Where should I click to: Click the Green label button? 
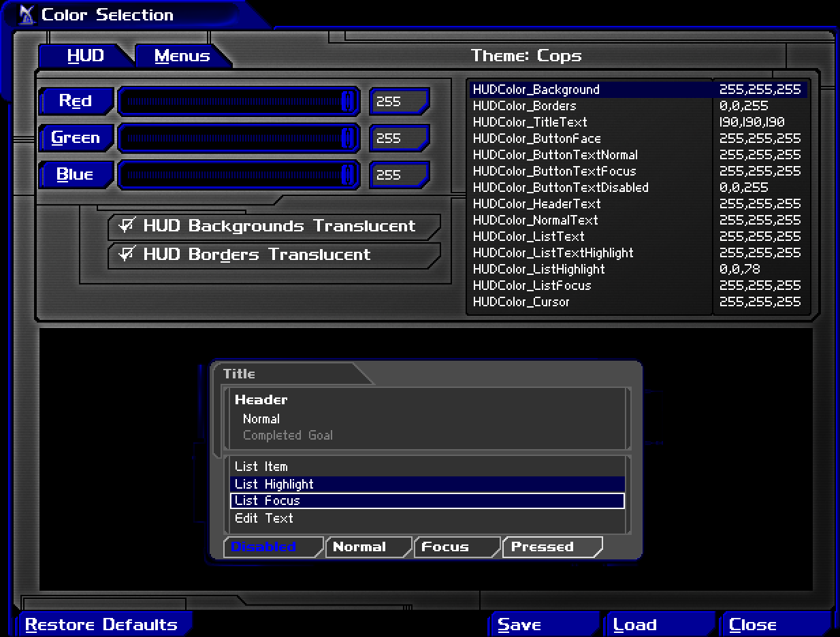76,137
